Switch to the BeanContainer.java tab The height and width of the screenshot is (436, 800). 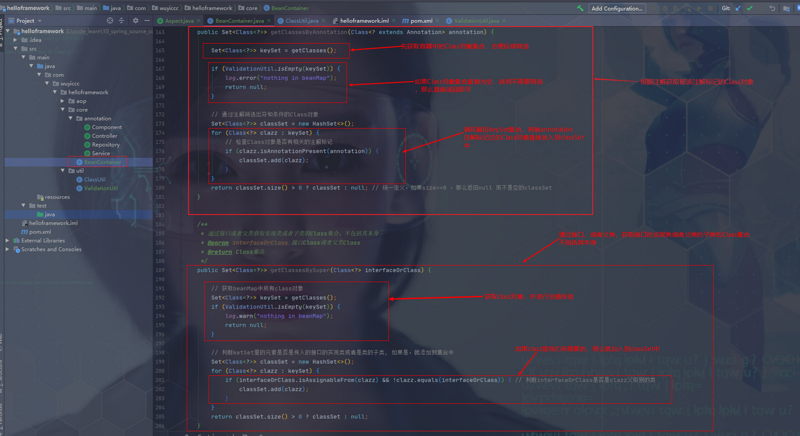pyautogui.click(x=239, y=21)
